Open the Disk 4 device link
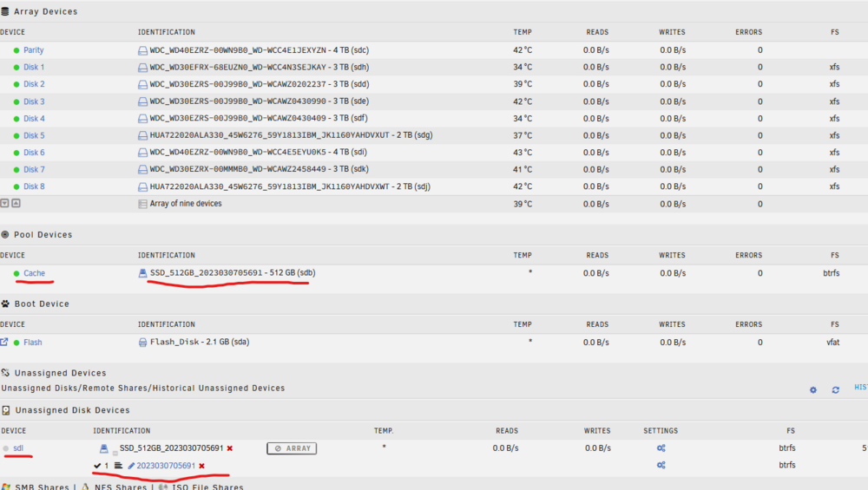Viewport: 868px width, 490px height. coord(35,118)
